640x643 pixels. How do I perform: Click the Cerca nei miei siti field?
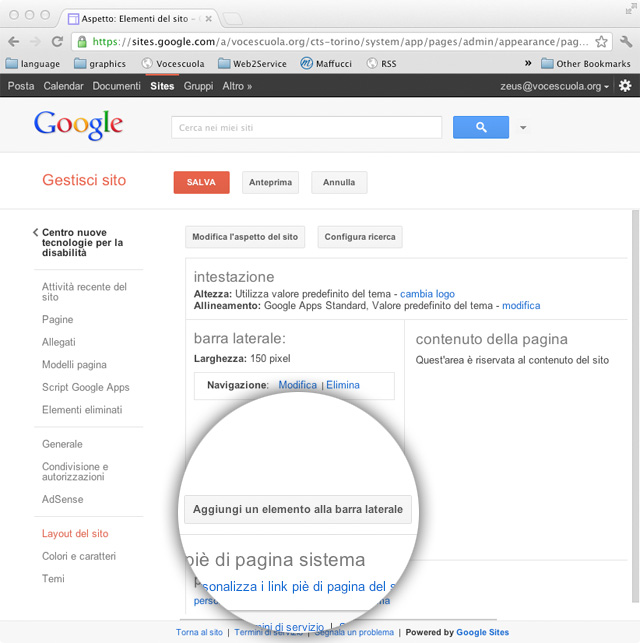coord(306,128)
